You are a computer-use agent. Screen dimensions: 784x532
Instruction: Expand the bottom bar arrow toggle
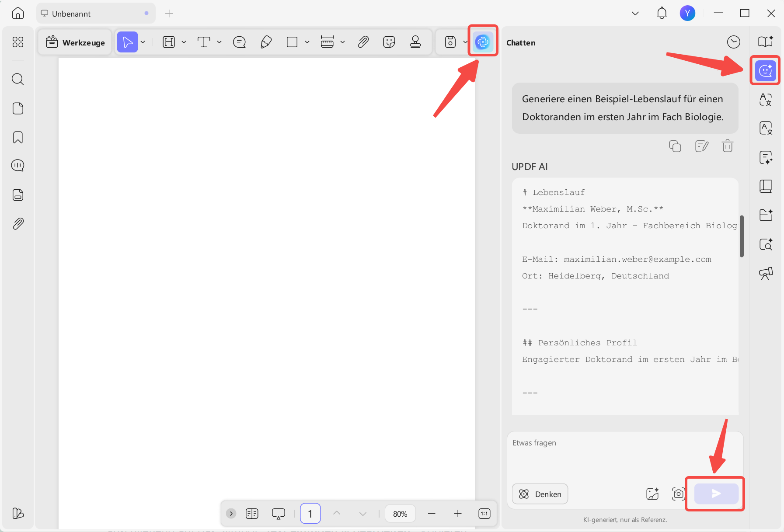point(231,514)
